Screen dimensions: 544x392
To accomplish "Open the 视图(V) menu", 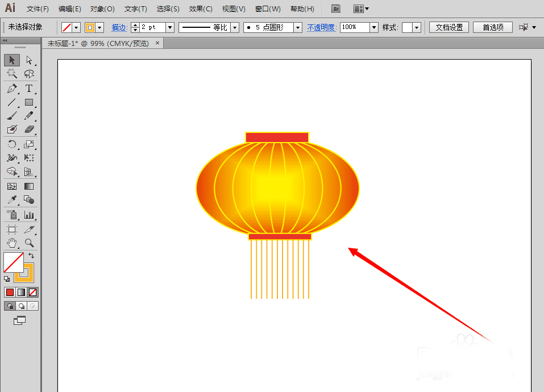I will [x=234, y=9].
